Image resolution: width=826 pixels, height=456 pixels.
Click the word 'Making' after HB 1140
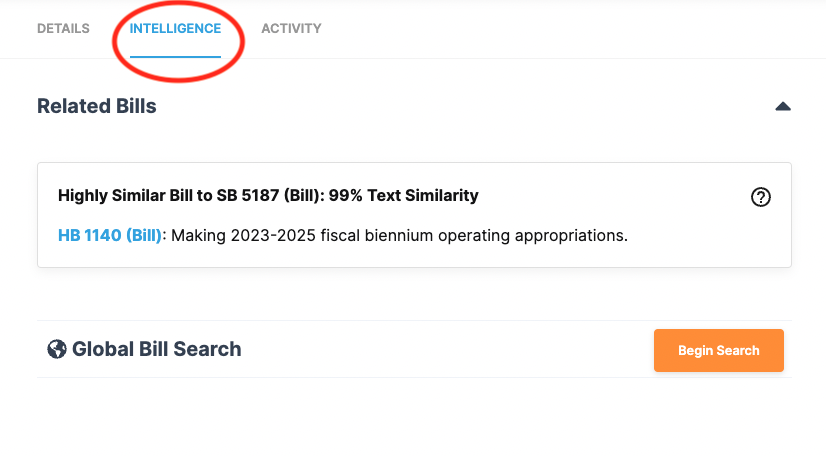201,236
